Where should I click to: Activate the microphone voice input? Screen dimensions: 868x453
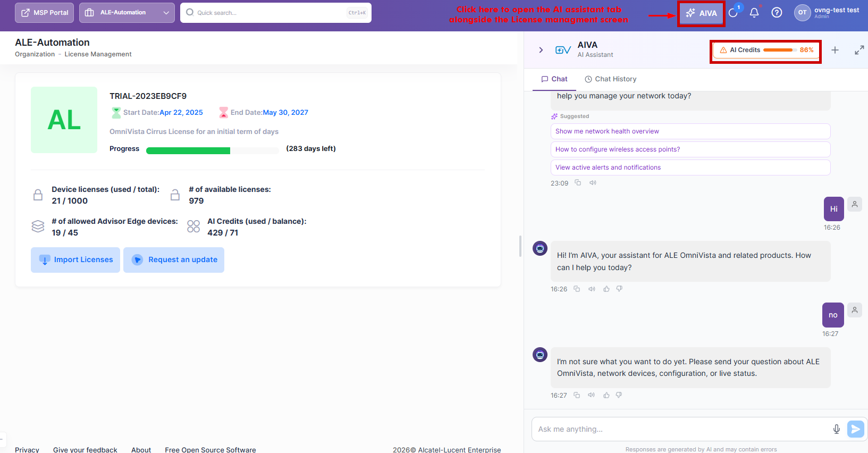pos(837,429)
